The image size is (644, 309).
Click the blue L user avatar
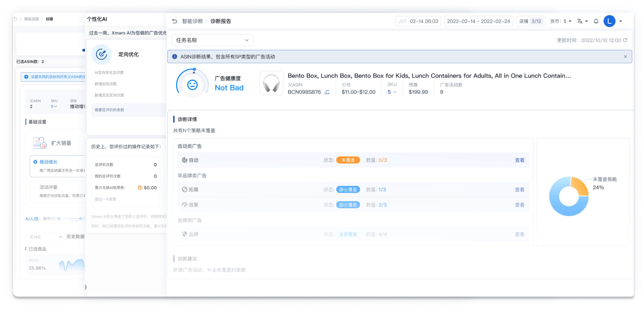click(x=609, y=21)
